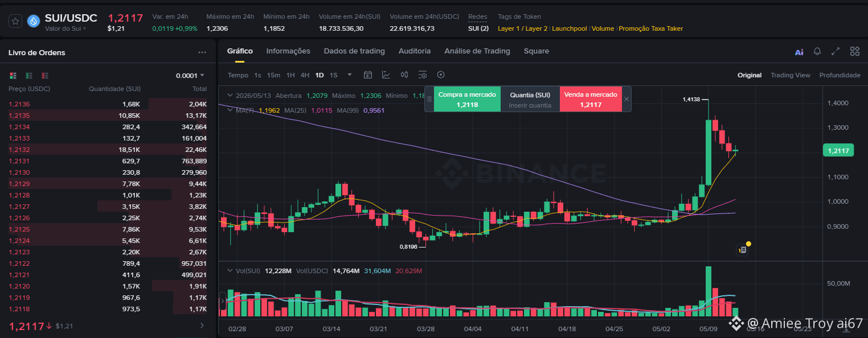Click the Quantia (SUI) amount input field
Viewport: 868px width, 338px height.
(530, 105)
